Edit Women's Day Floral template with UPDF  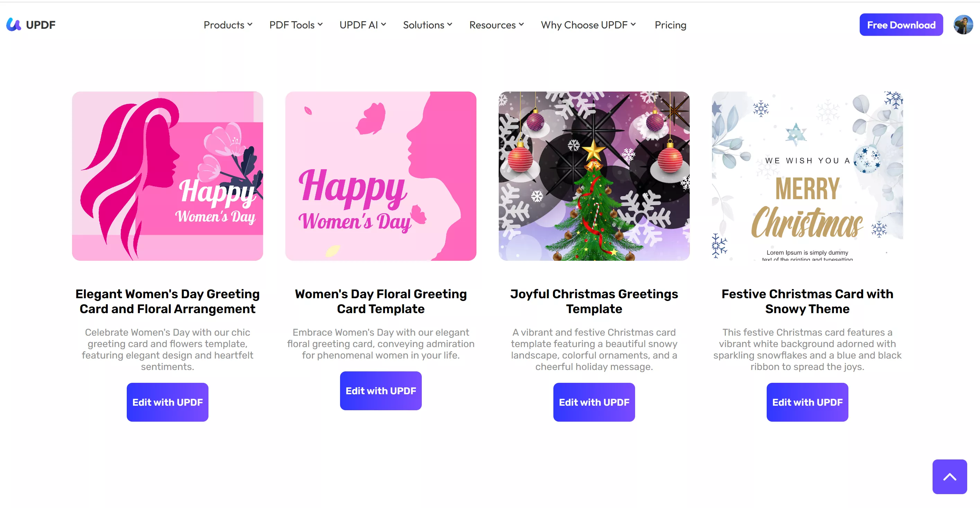tap(381, 390)
